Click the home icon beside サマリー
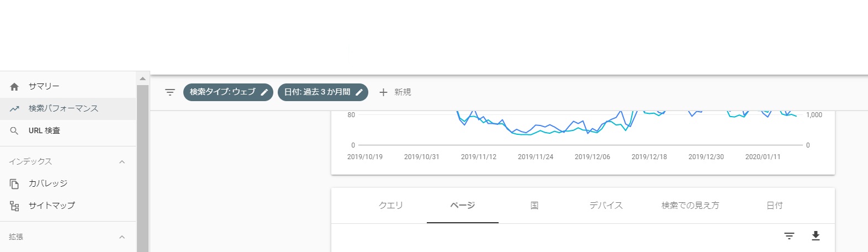Viewport: 868px width, 252px height. 14,87
